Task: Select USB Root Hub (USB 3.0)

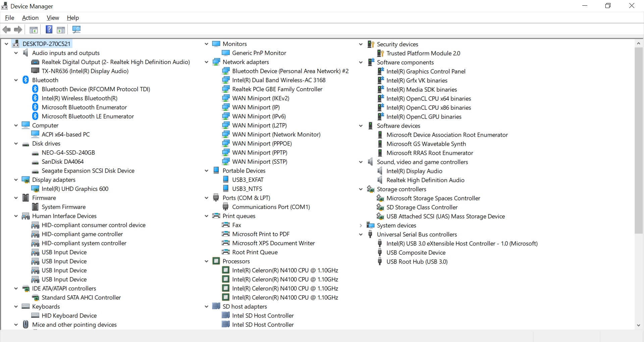Action: tap(417, 262)
